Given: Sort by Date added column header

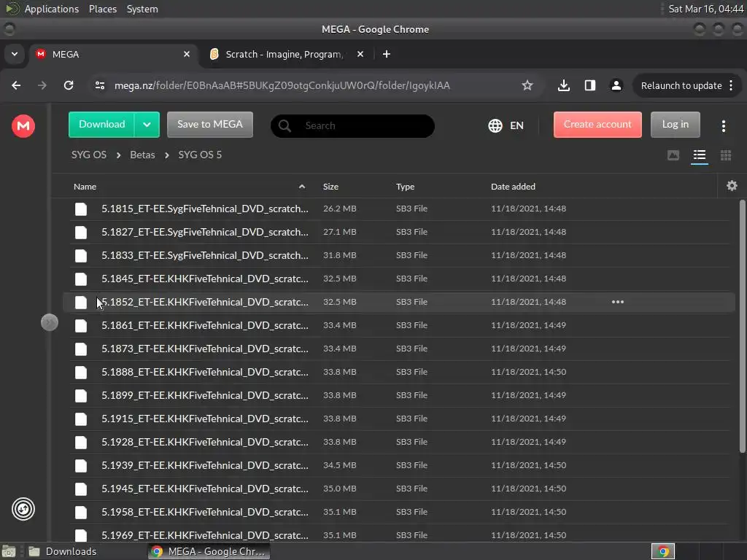Looking at the screenshot, I should click(513, 187).
